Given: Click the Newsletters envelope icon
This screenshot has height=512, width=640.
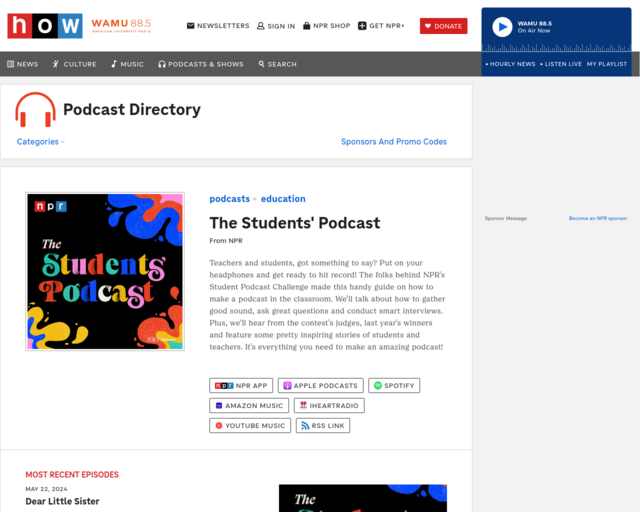Looking at the screenshot, I should 190,26.
